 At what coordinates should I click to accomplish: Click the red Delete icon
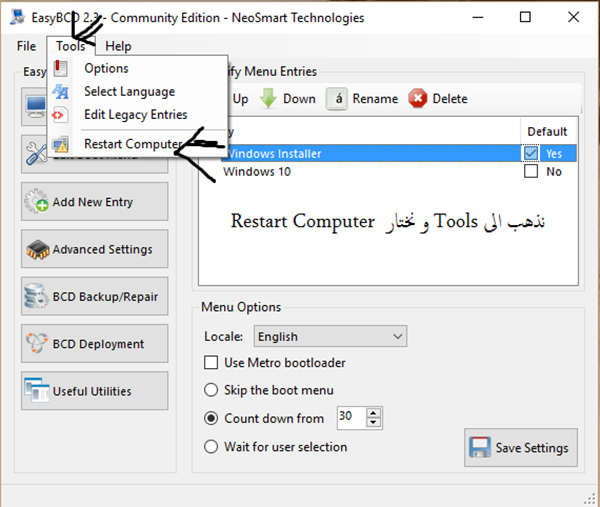click(x=418, y=99)
